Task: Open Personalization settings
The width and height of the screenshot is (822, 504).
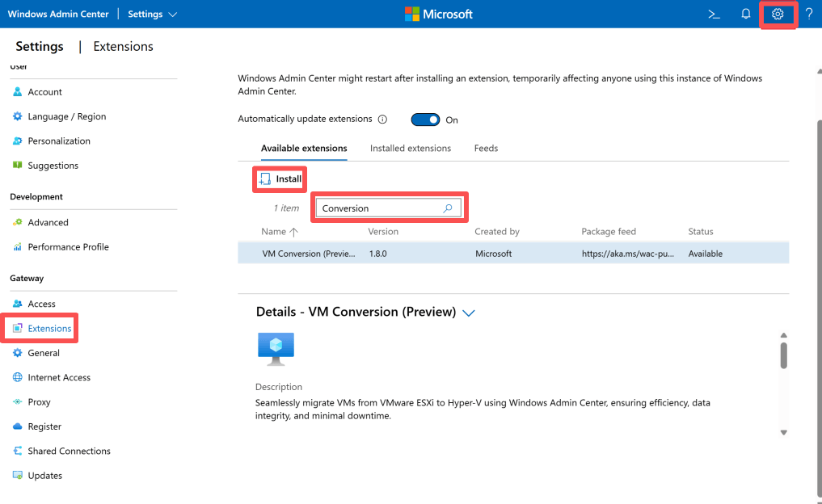Action: (59, 141)
